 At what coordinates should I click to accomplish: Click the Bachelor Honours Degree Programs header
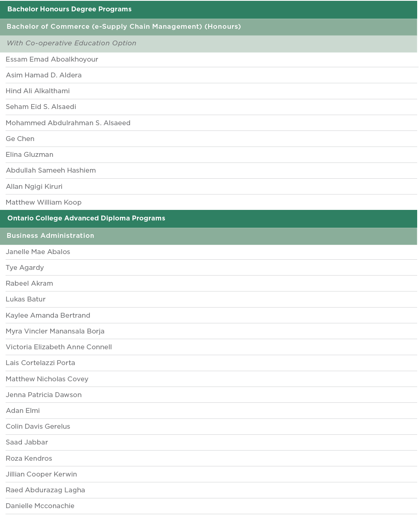[69, 9]
